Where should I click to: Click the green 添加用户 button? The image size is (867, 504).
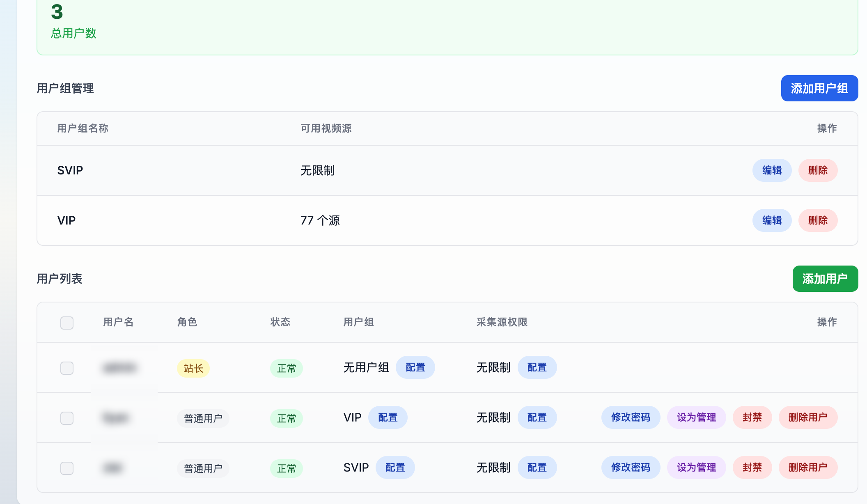click(x=825, y=278)
